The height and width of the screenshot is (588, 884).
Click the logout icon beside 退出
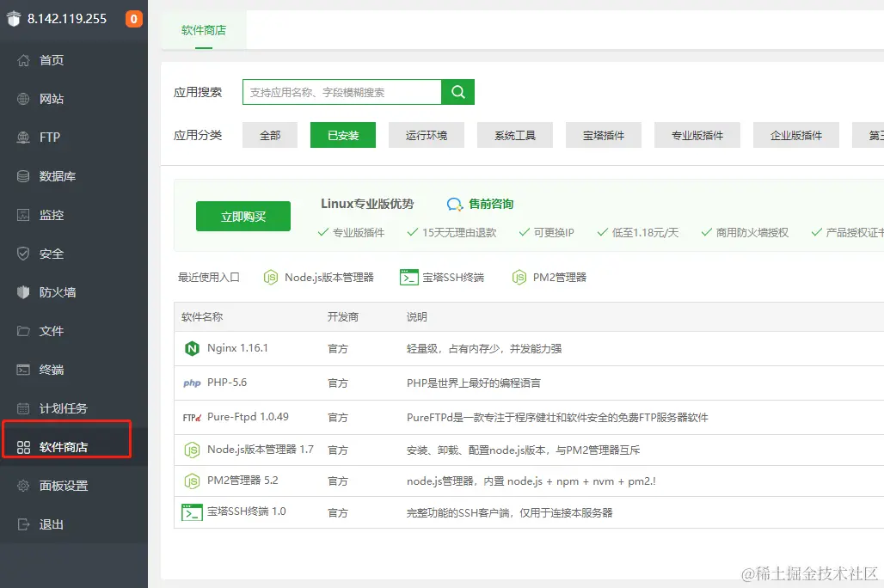pyautogui.click(x=23, y=524)
